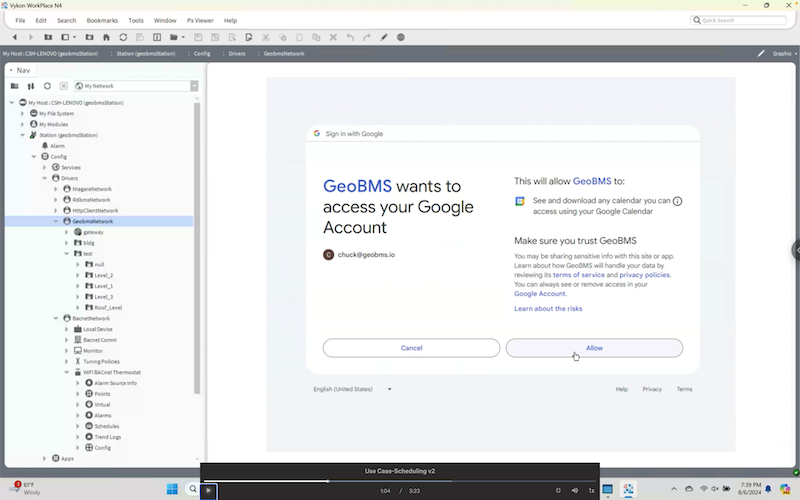Open the File menu
This screenshot has height=500, width=800.
[20, 20]
